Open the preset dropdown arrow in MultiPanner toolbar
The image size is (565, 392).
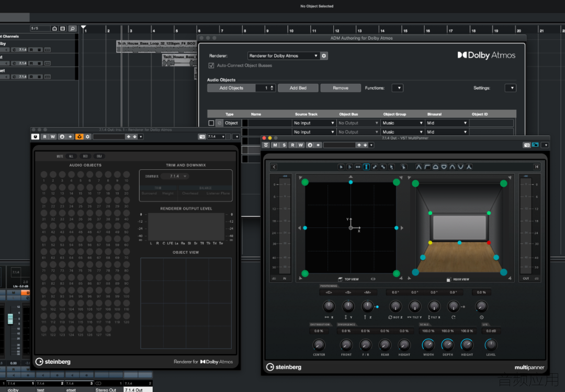click(371, 145)
